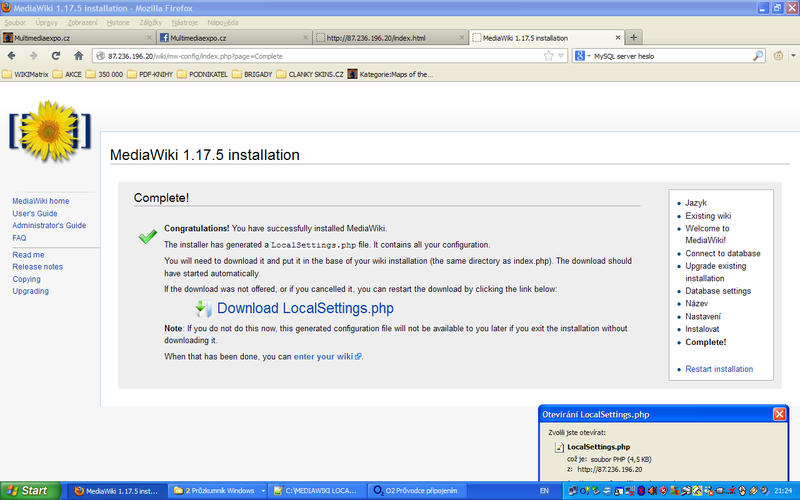Open the Firefox home page icon
800x500 pixels.
pos(78,56)
